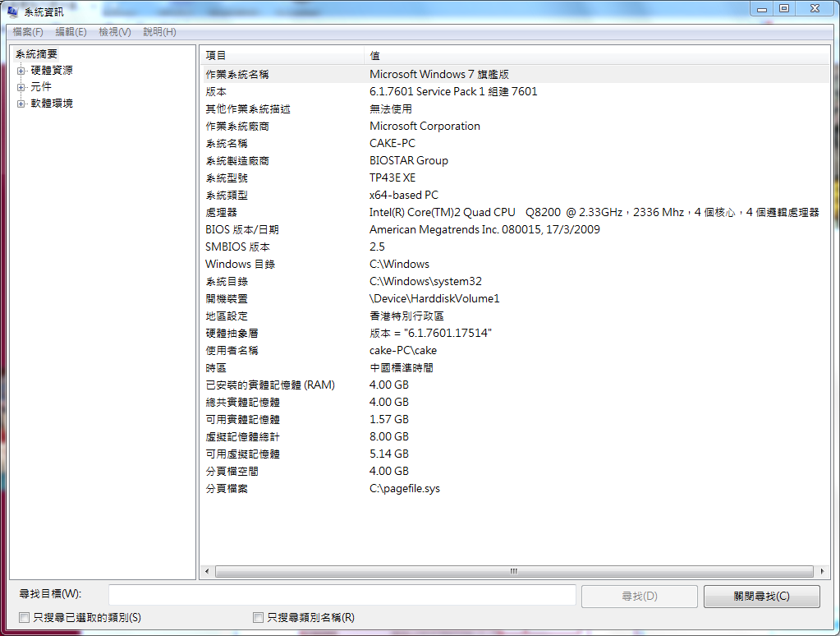Viewport: 840px width, 636px height.
Task: Select the 總共實體記憶體 row label
Action: click(243, 402)
